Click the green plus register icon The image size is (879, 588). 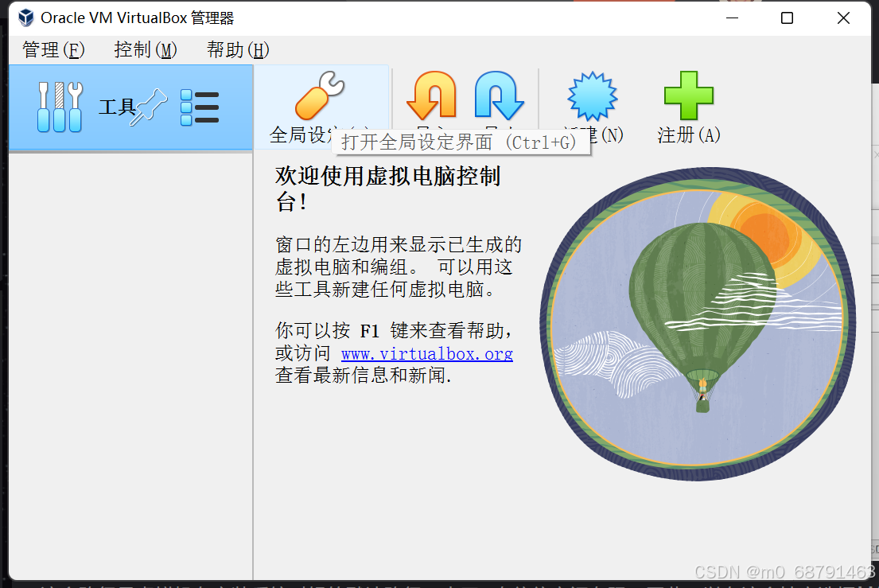point(689,95)
